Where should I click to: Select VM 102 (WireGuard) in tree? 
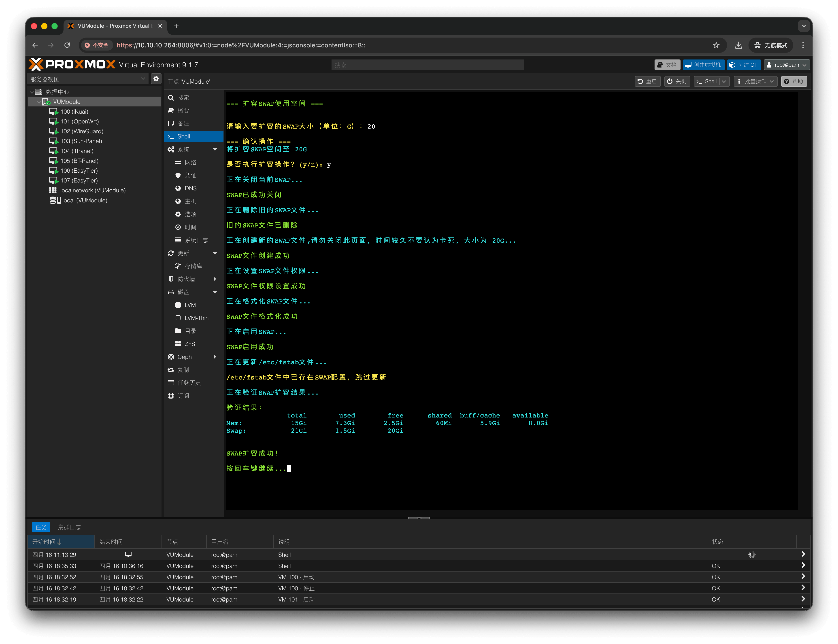(82, 131)
